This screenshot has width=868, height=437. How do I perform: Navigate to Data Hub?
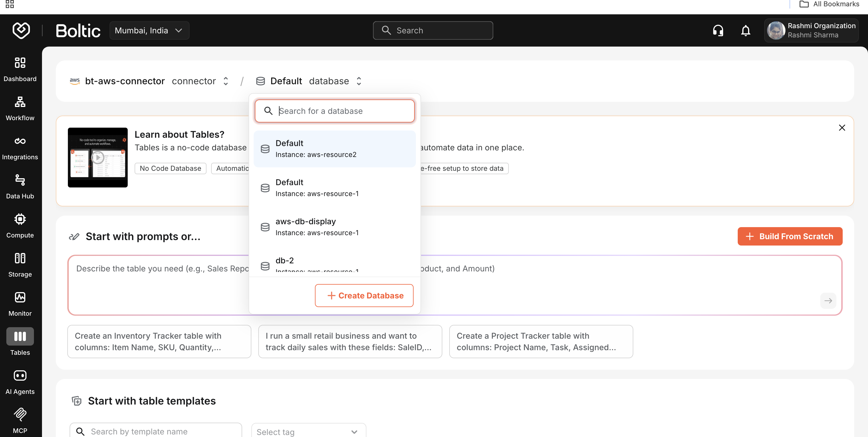pos(20,186)
